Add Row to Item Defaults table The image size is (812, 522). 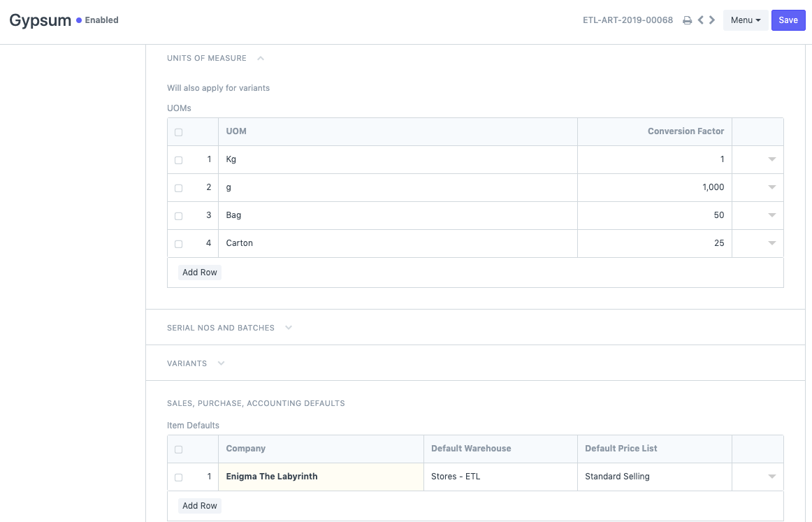200,506
